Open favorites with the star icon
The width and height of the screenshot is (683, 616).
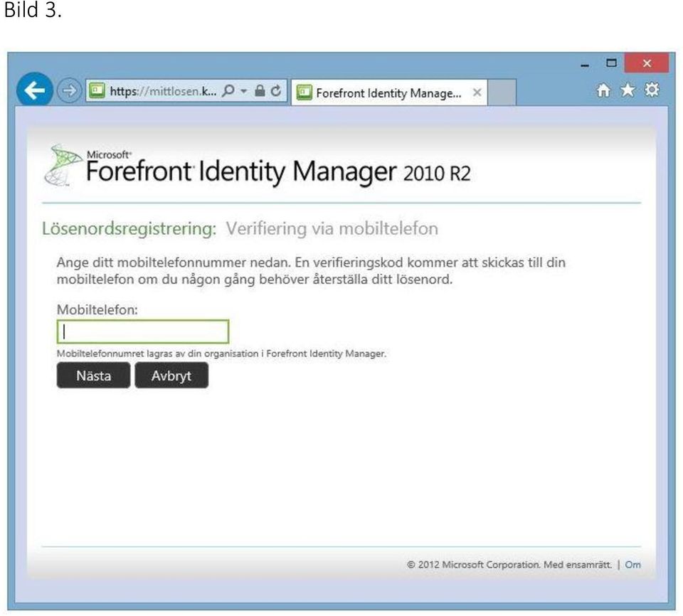[x=628, y=90]
